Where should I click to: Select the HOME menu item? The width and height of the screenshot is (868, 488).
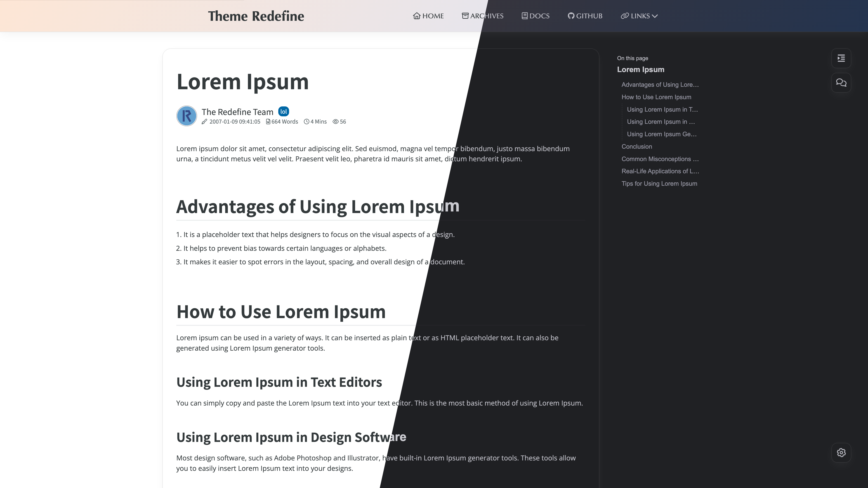pyautogui.click(x=428, y=16)
